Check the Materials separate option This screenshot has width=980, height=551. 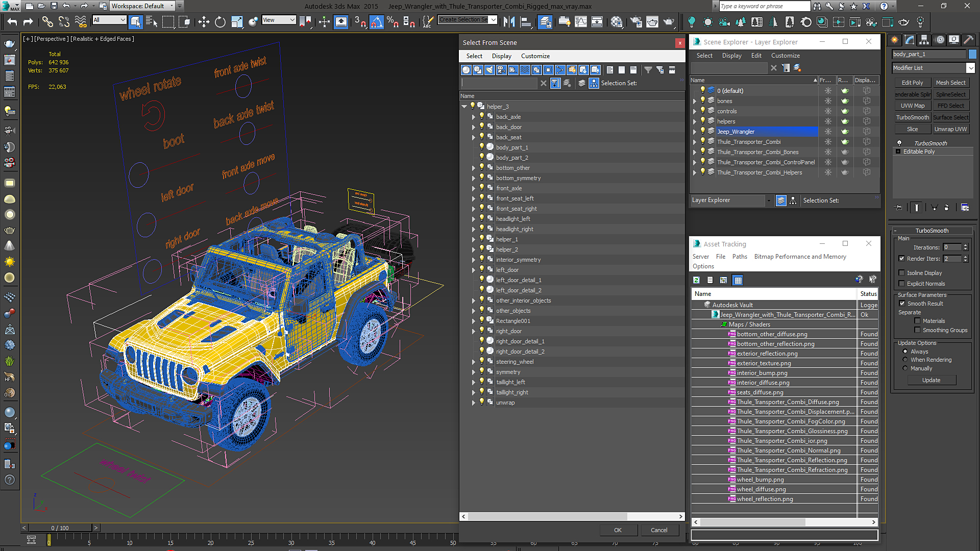click(x=917, y=321)
